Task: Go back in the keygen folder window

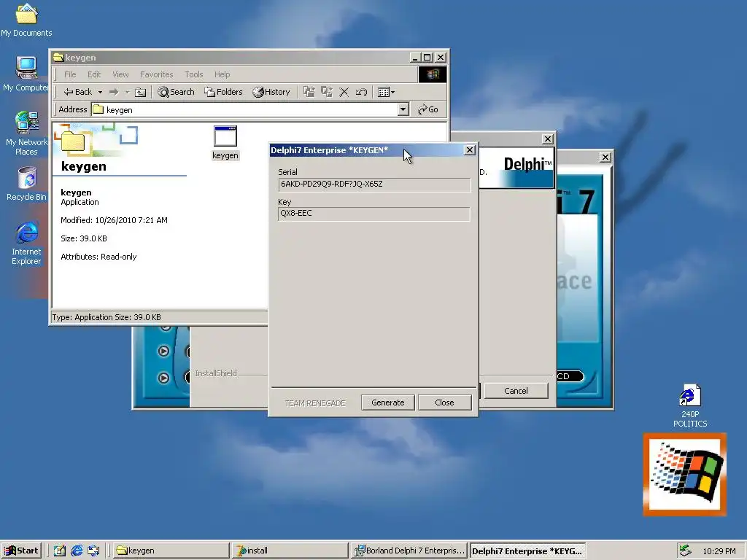Action: 77,92
